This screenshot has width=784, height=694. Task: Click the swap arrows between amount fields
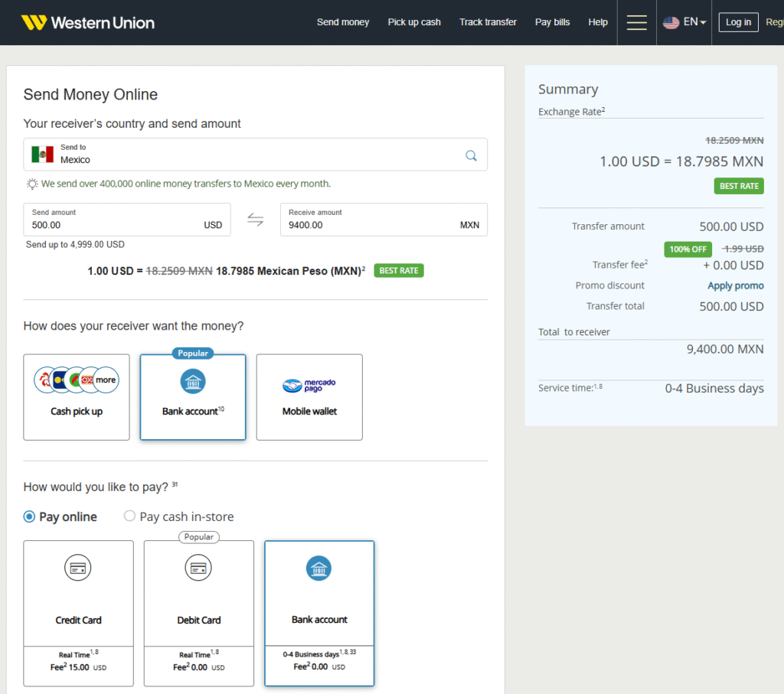coord(255,220)
